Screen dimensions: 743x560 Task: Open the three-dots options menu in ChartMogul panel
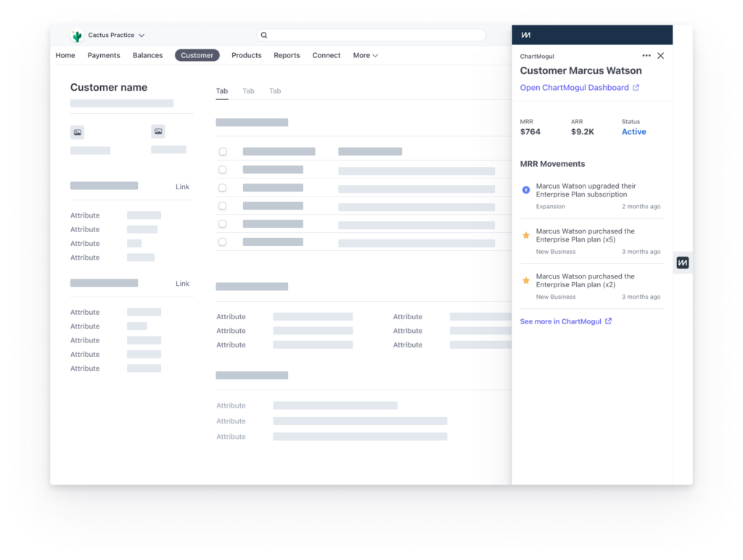646,56
